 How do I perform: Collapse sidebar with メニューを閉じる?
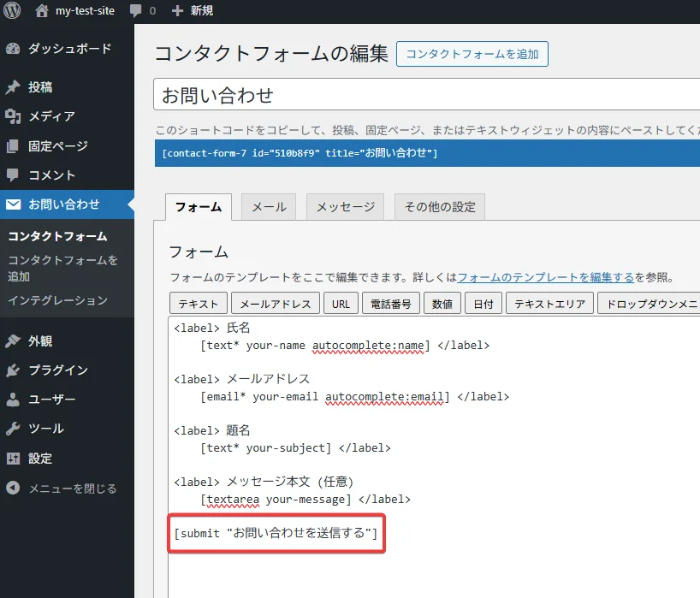[x=67, y=488]
